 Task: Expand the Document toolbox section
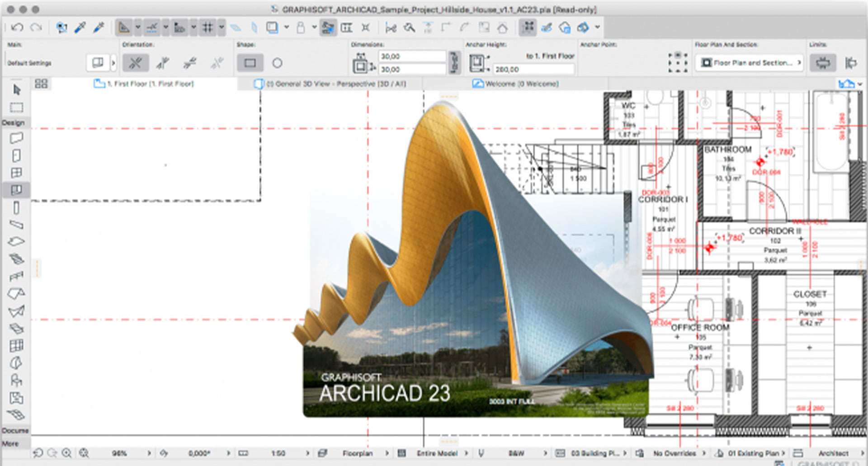click(15, 430)
